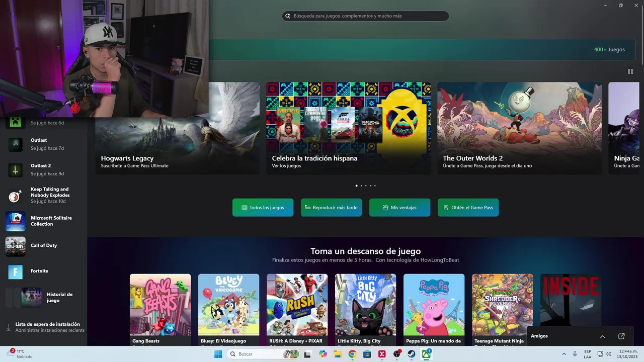Open the INSIDE game tile

(571, 300)
